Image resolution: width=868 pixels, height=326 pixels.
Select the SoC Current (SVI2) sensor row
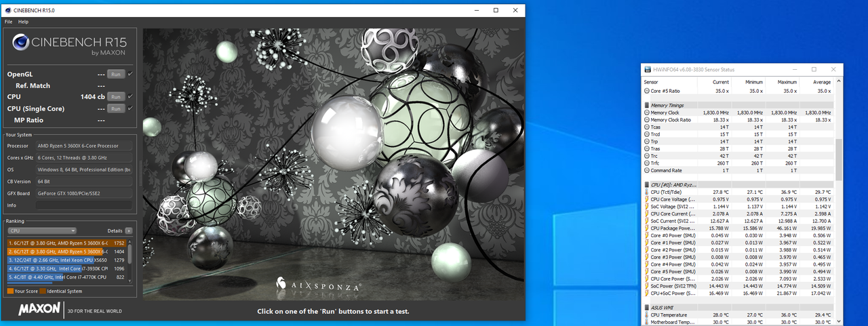click(x=738, y=221)
